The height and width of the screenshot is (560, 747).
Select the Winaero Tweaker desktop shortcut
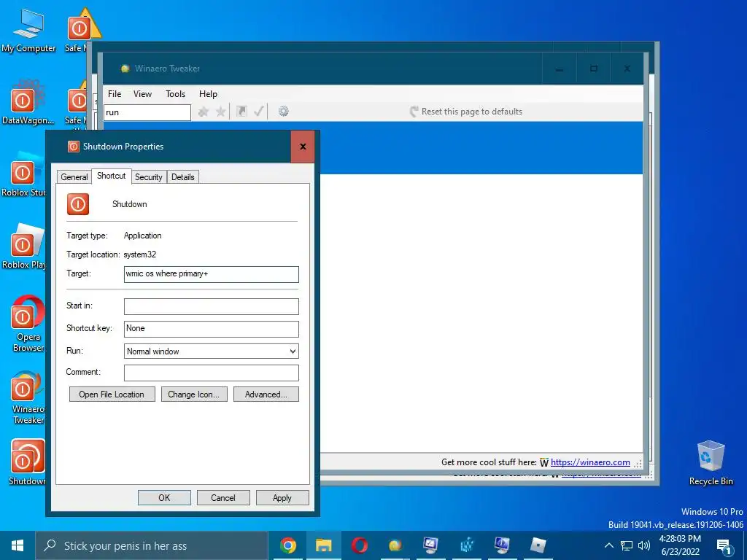pyautogui.click(x=28, y=397)
